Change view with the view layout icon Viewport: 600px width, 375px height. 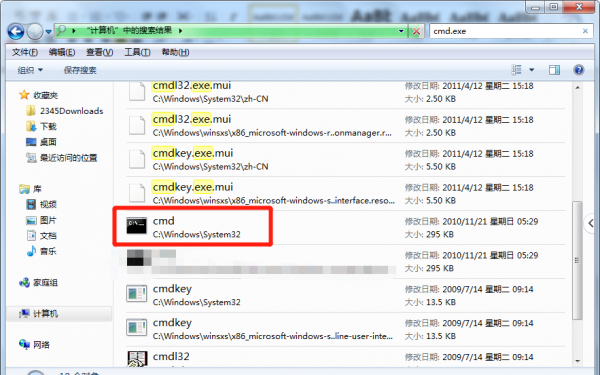click(516, 70)
